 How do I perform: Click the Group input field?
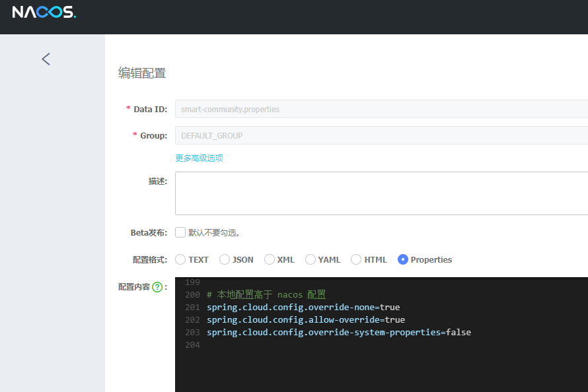(x=381, y=135)
